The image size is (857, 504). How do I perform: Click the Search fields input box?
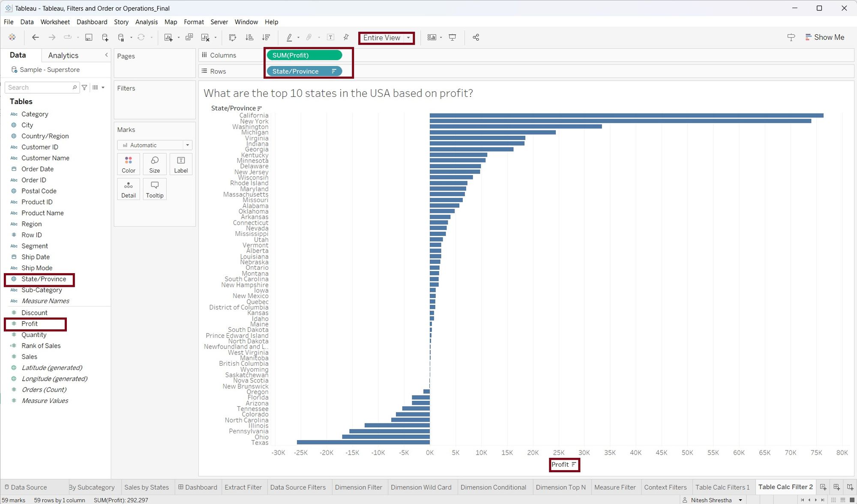click(x=39, y=87)
